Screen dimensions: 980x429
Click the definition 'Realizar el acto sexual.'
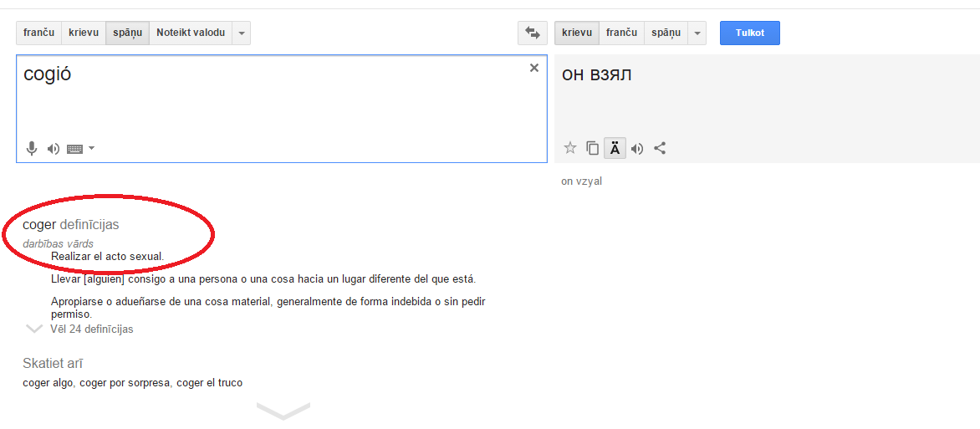click(x=108, y=257)
